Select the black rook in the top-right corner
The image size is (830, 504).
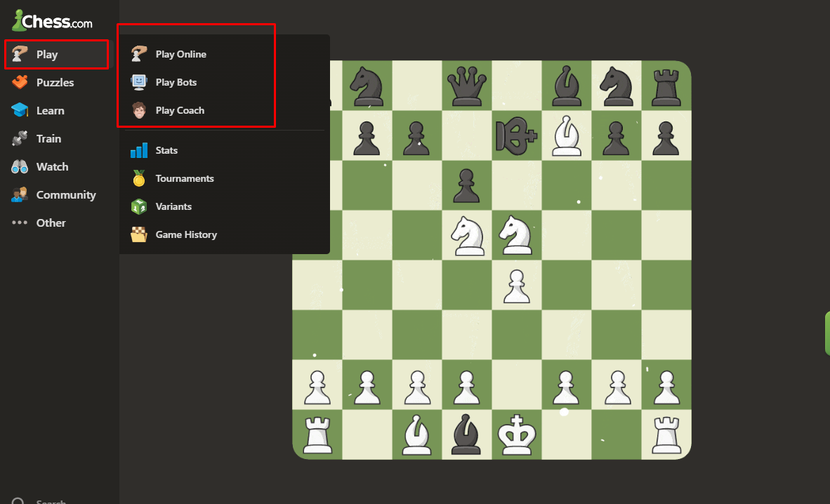tap(666, 86)
